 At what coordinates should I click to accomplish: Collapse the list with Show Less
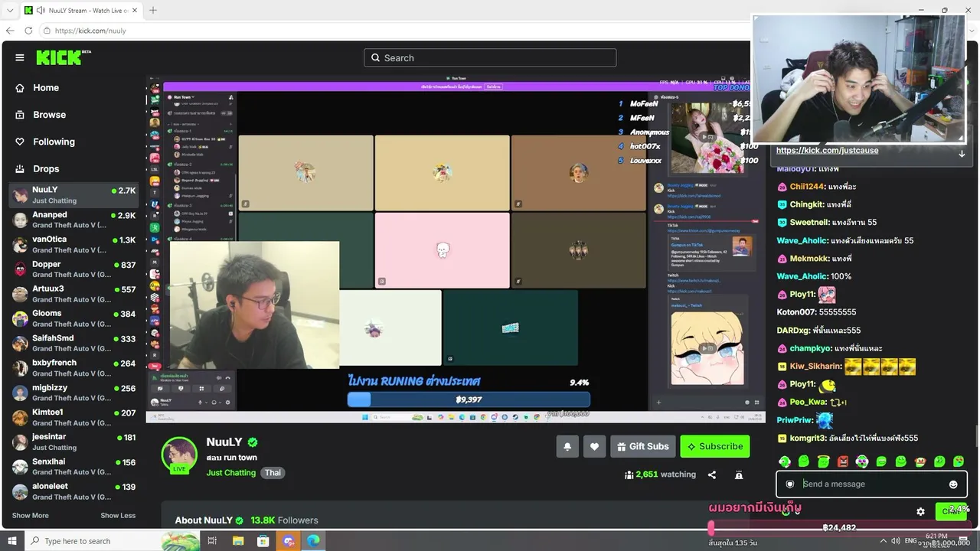coord(118,516)
